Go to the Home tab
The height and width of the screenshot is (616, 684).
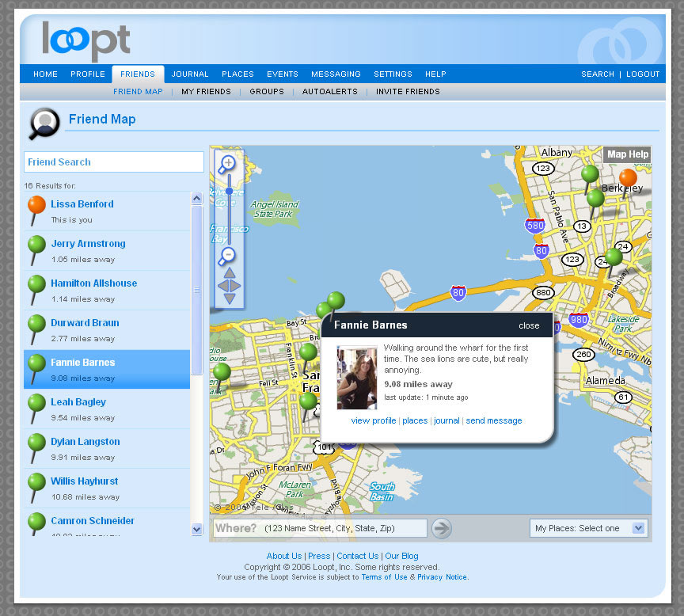45,74
